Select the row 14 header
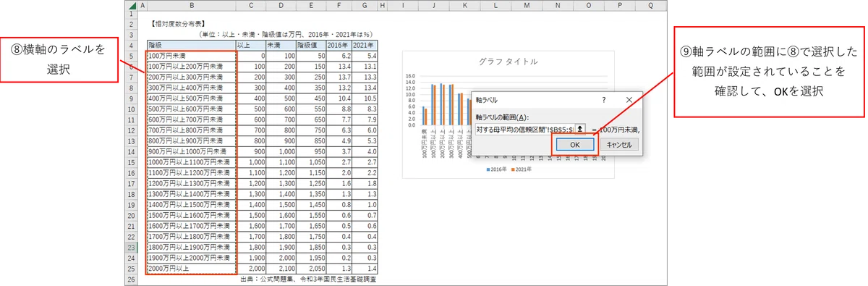The width and height of the screenshot is (868, 286). tap(130, 151)
